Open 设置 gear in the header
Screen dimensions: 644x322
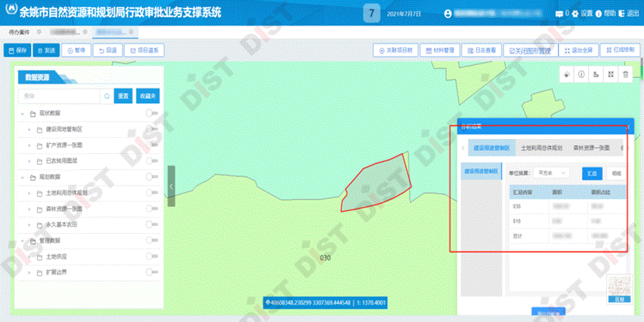(x=574, y=13)
